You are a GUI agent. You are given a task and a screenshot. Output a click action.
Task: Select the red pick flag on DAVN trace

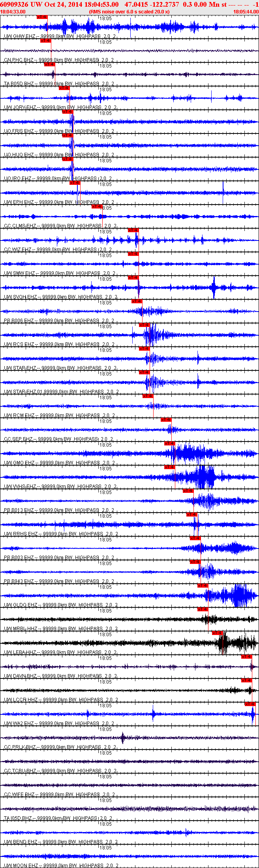click(x=246, y=657)
